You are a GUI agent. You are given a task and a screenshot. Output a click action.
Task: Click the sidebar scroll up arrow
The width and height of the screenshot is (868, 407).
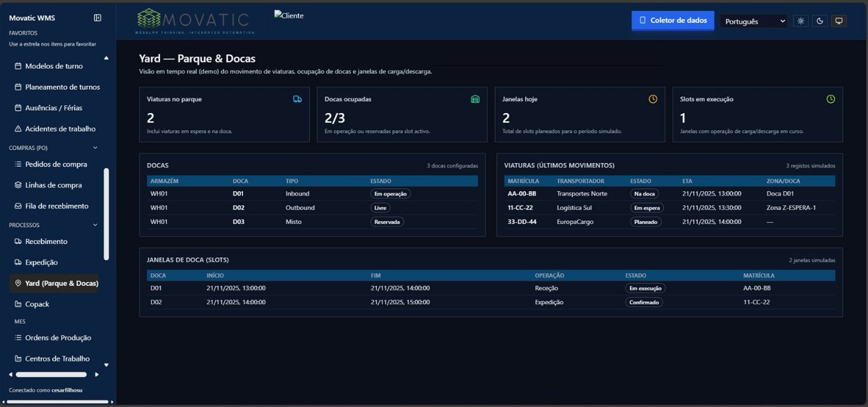coord(106,58)
